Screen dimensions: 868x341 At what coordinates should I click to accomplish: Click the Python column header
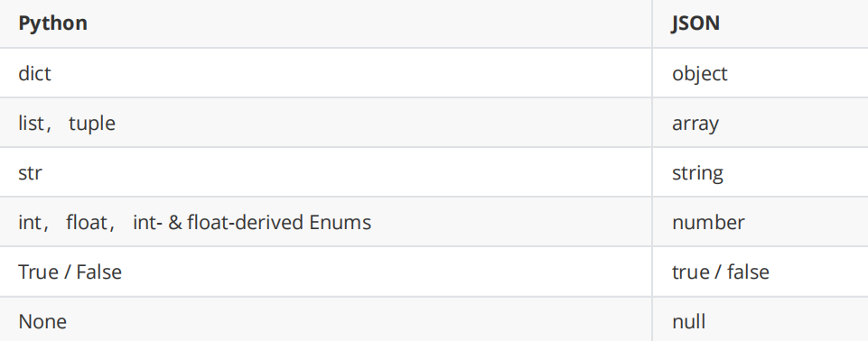pos(52,23)
